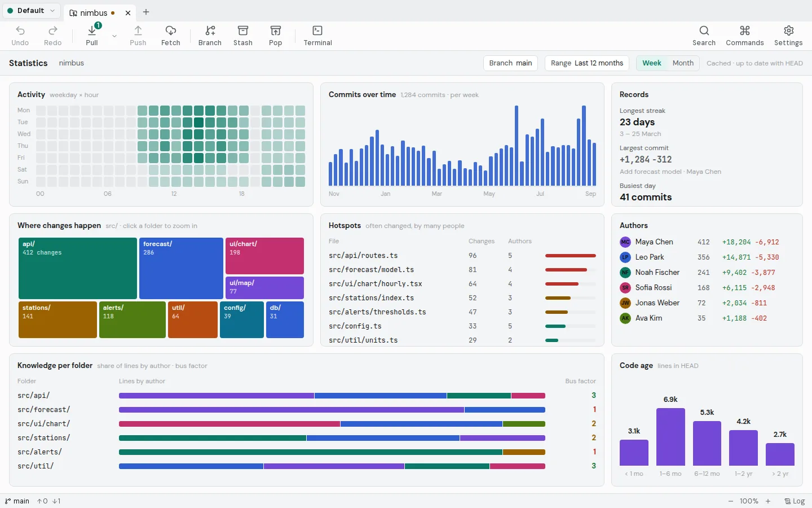Select hotspot src/stations/index.ts
The width and height of the screenshot is (812, 508).
[462, 298]
